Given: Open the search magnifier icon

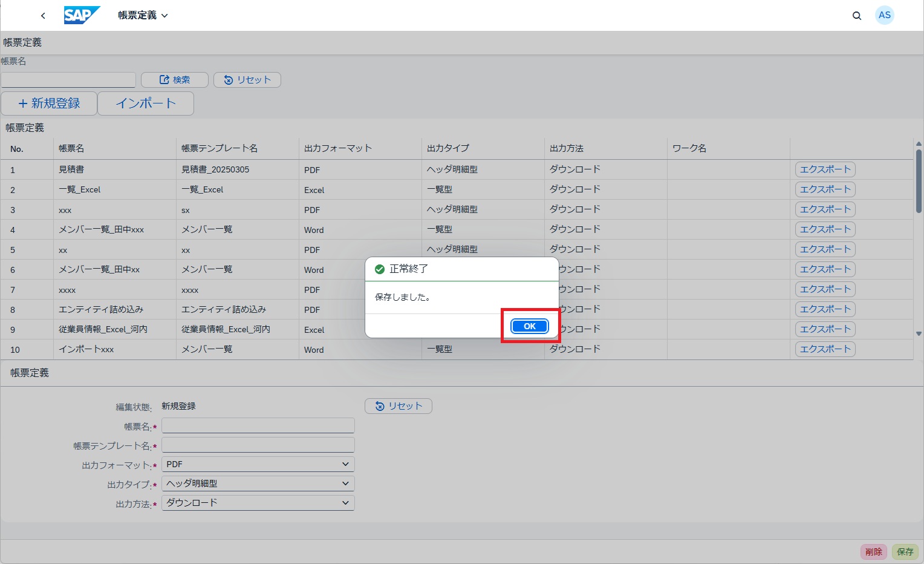Looking at the screenshot, I should tap(856, 16).
